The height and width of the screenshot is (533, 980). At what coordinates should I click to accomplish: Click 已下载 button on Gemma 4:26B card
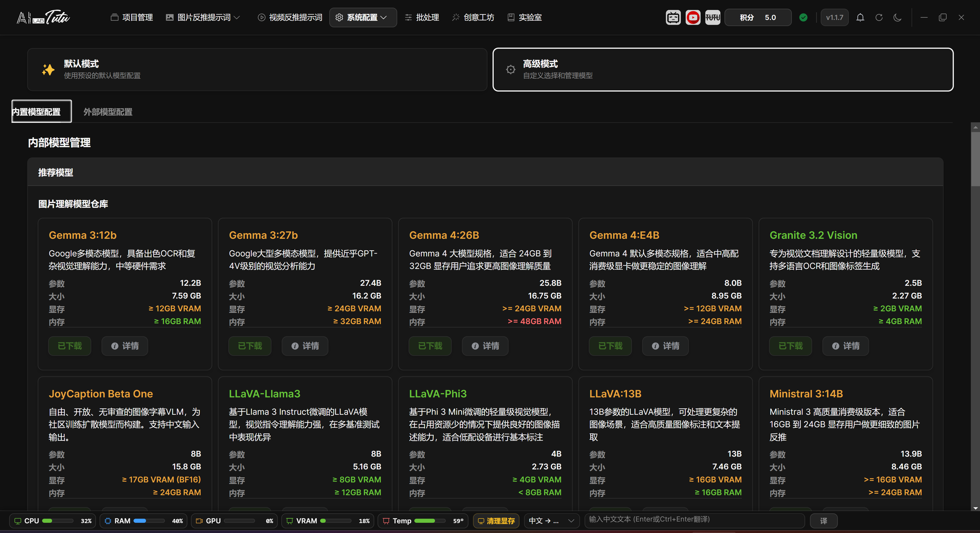click(430, 346)
